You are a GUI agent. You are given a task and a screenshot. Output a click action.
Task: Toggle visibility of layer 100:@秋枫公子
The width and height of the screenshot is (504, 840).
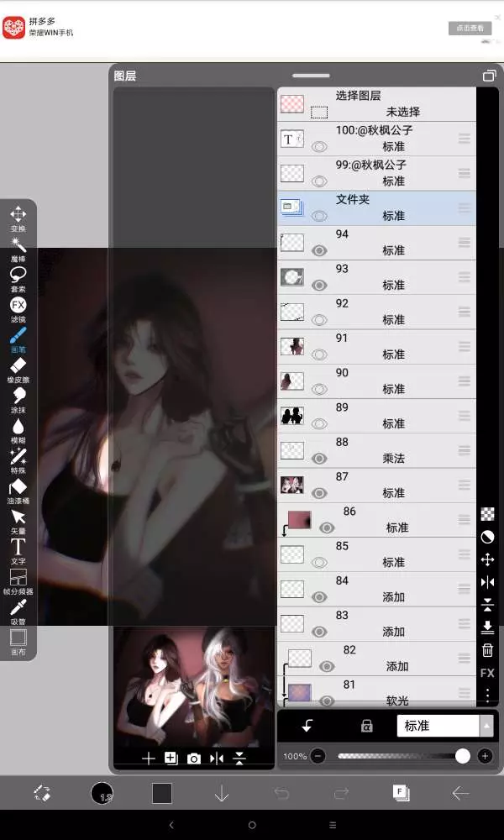319,146
